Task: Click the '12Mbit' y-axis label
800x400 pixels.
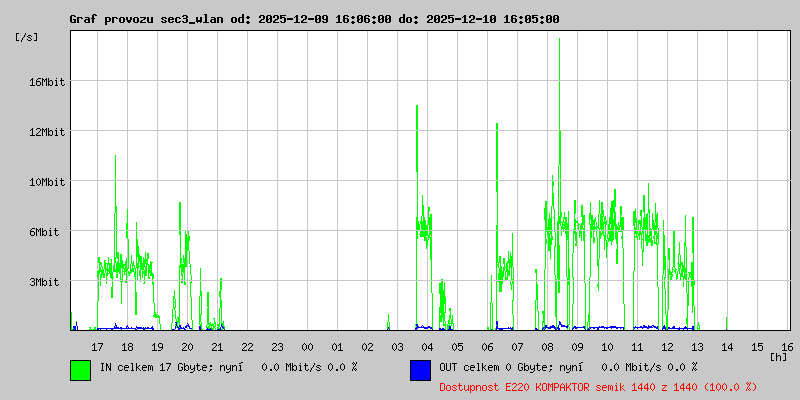Action: (47, 132)
